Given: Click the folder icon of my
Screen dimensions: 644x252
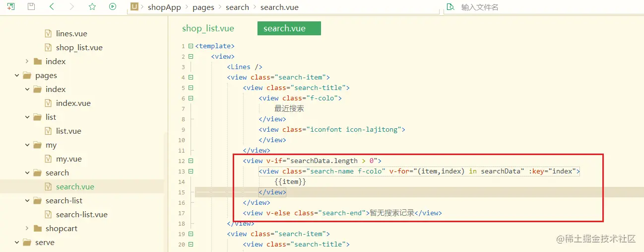Looking at the screenshot, I should pos(37,145).
